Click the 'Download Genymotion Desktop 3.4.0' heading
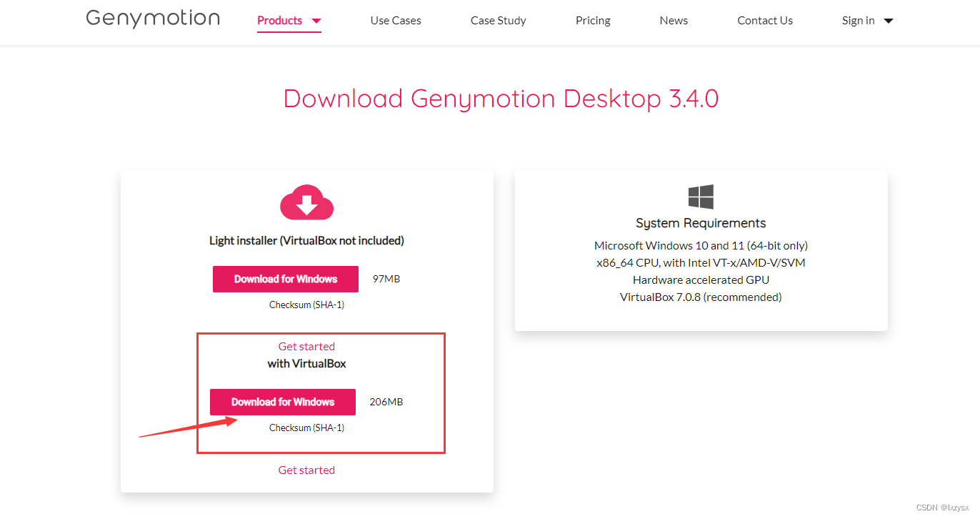 [501, 98]
